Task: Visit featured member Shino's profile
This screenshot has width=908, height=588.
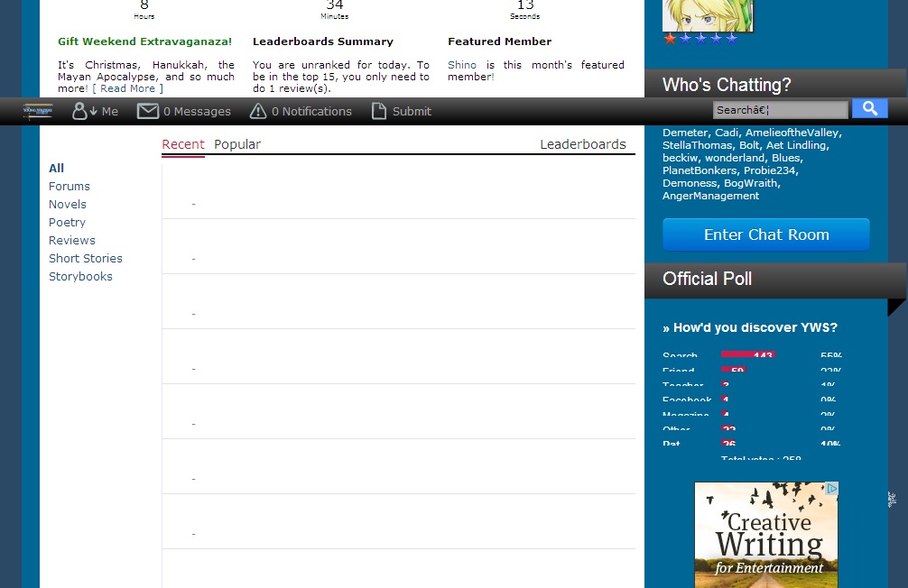Action: 462,65
